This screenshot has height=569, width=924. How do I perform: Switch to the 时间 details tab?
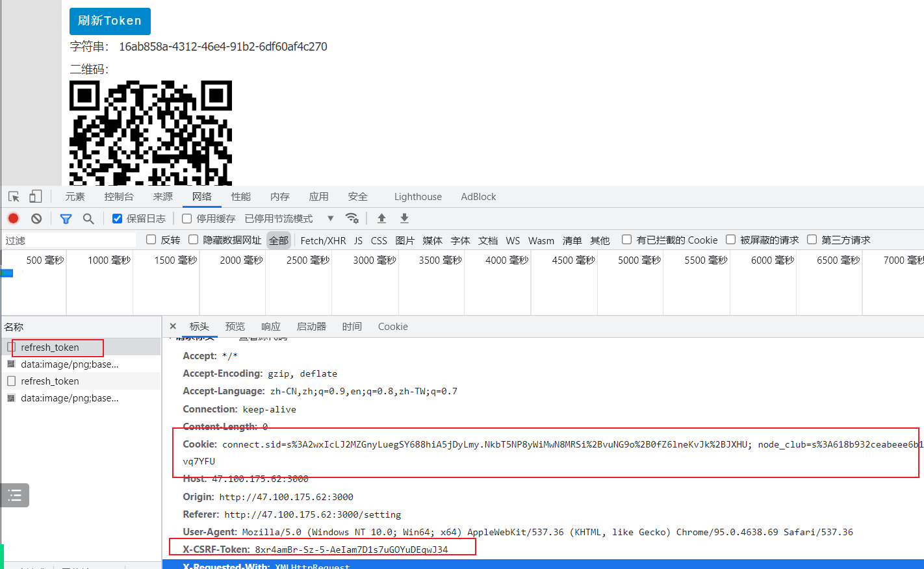[x=352, y=327]
